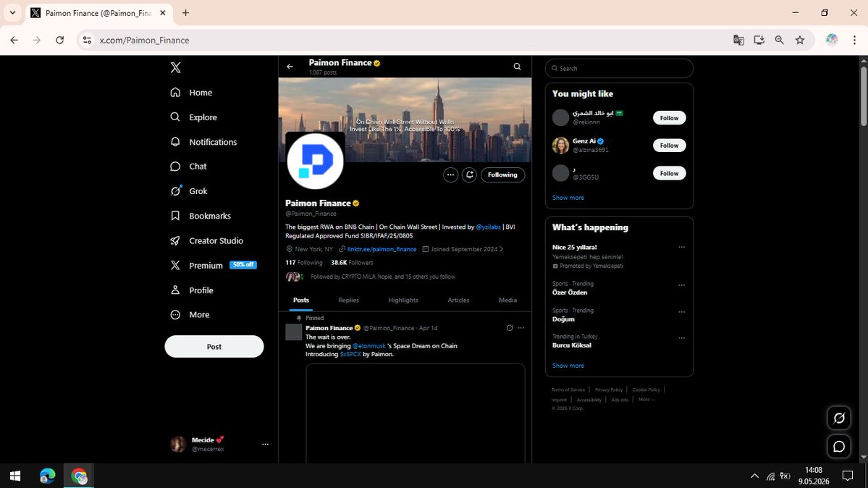Viewport: 868px width, 488px height.
Task: Expand the Joined September 2024 details chevron
Action: click(x=502, y=249)
